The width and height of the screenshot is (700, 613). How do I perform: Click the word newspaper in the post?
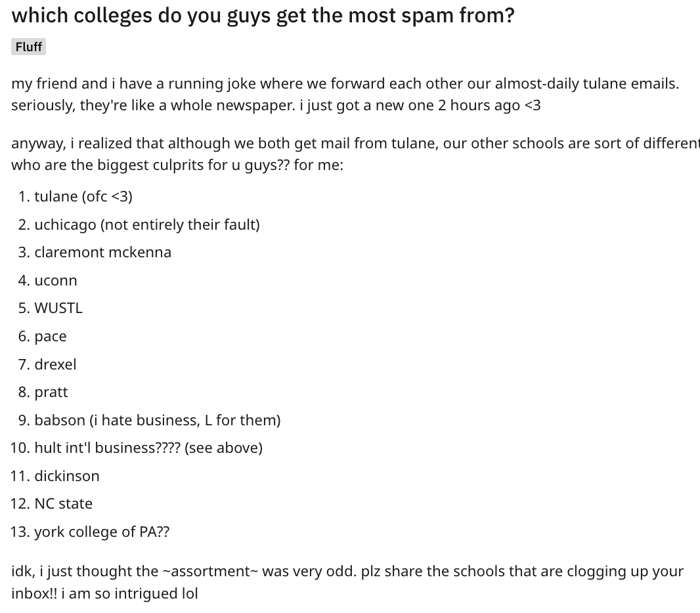255,105
